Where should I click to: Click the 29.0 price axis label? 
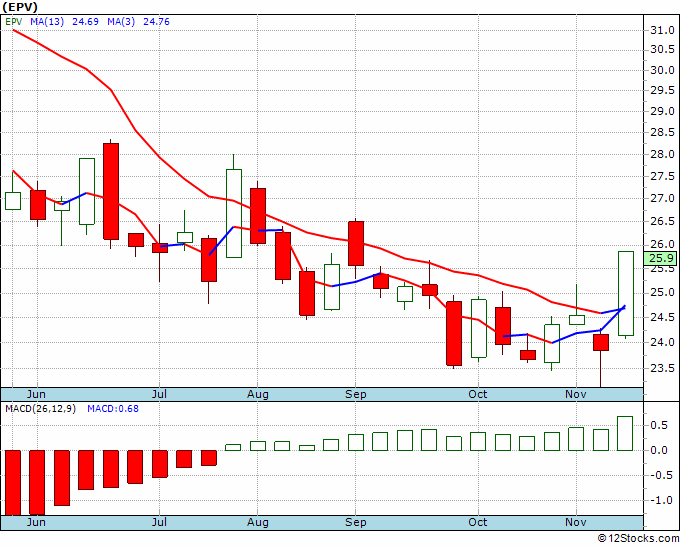(x=662, y=111)
